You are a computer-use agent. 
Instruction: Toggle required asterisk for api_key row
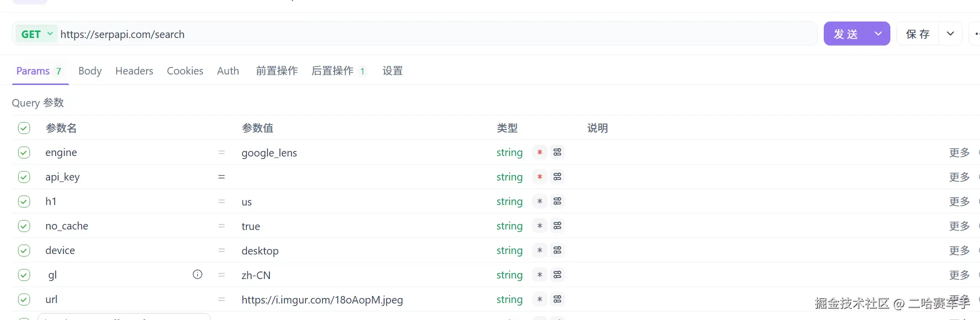click(x=539, y=176)
